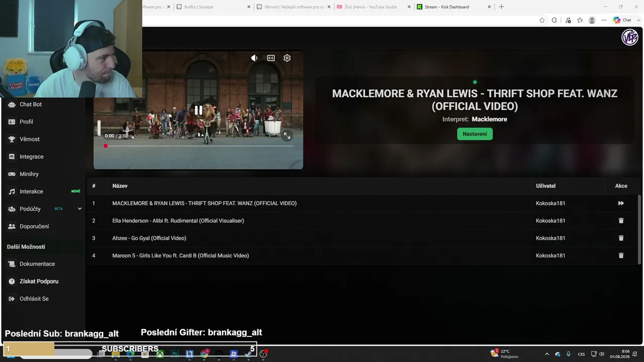Open the OBS Studio taskbar icon
This screenshot has width=644, height=362.
pyautogui.click(x=263, y=353)
